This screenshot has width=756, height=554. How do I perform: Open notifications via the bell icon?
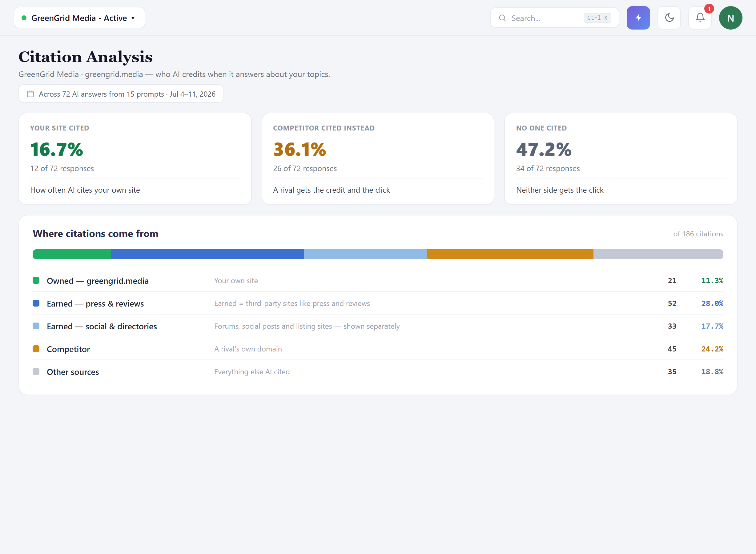(x=700, y=18)
